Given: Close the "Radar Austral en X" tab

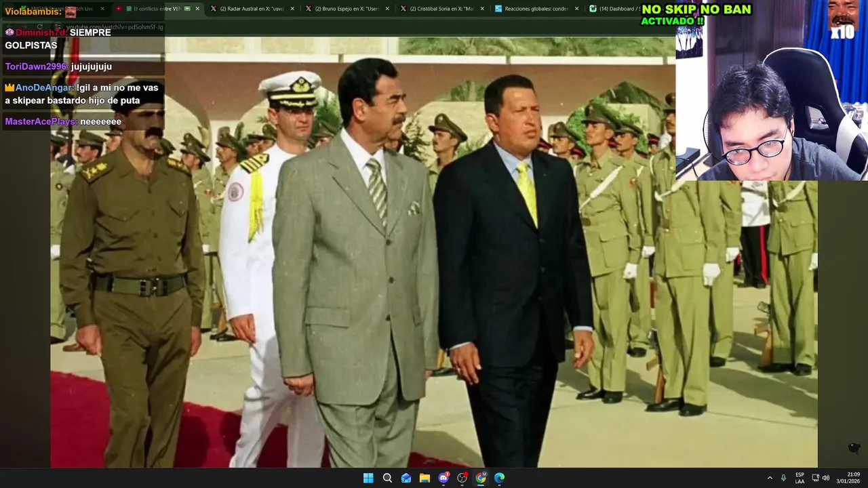Looking at the screenshot, I should click(x=292, y=9).
